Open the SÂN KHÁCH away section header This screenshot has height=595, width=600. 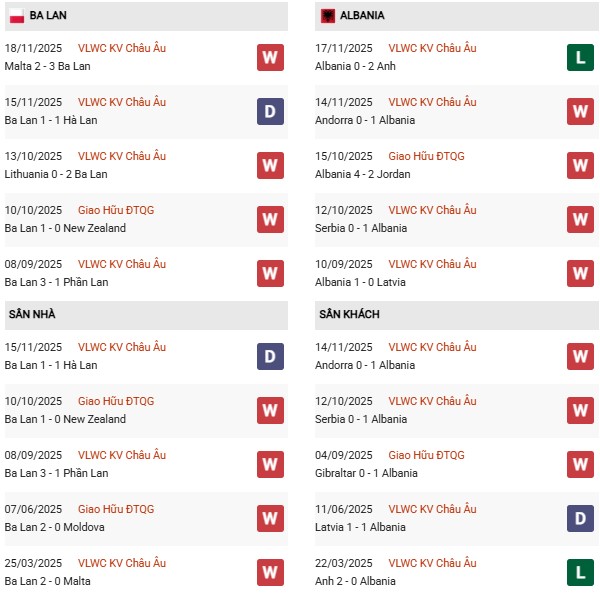pos(349,314)
